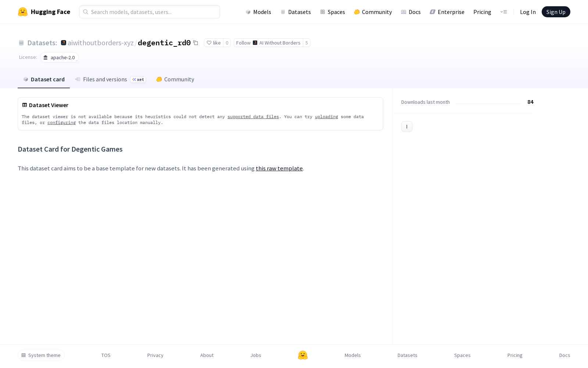This screenshot has height=368, width=588.
Task: Open the supported data files link
Action: pos(253,117)
